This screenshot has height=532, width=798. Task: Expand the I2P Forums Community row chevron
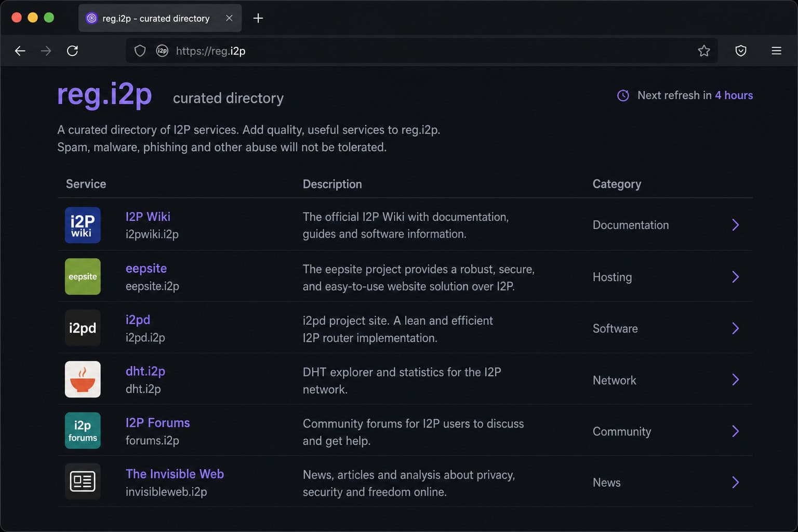coord(736,431)
